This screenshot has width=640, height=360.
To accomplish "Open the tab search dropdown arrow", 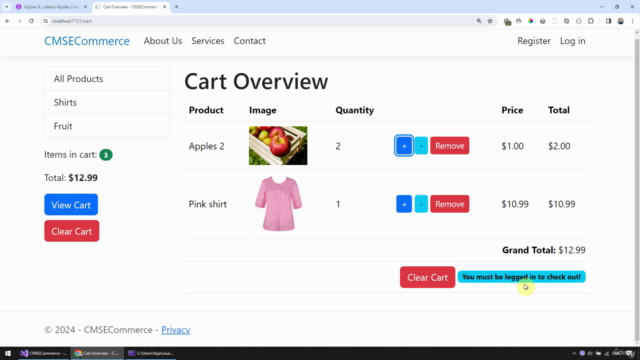I will click(x=7, y=7).
